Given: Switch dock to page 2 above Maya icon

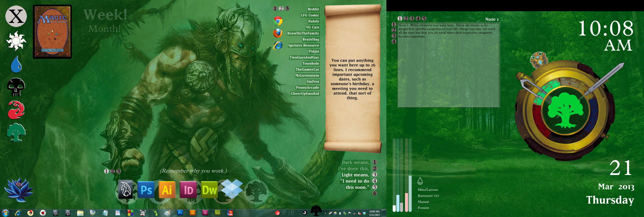Looking at the screenshot, I should [112, 171].
